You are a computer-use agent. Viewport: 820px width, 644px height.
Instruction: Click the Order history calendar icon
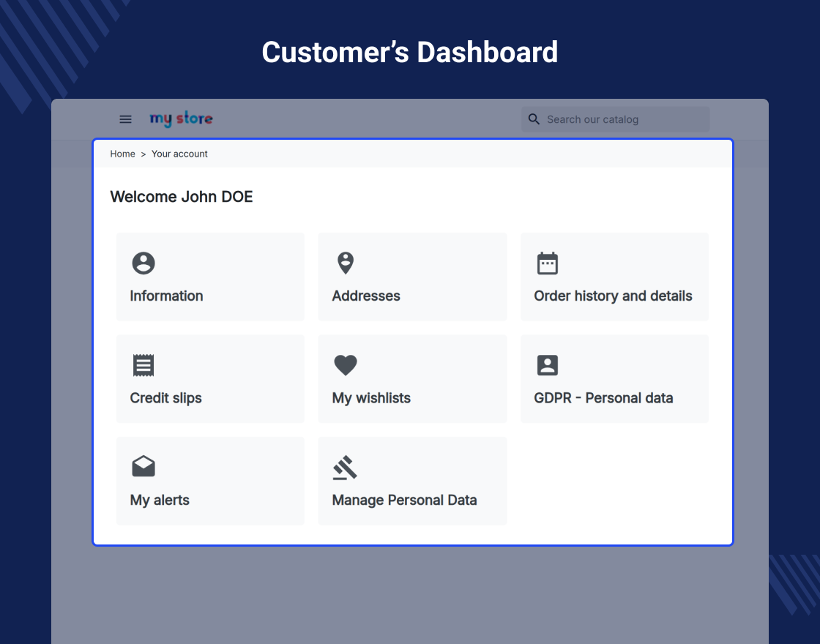point(548,263)
